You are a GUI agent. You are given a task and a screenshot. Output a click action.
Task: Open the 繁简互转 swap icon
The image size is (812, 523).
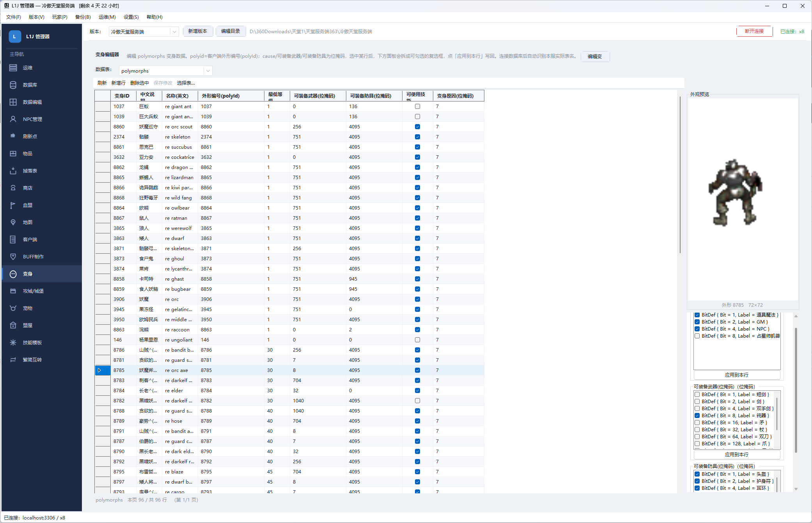coord(13,360)
